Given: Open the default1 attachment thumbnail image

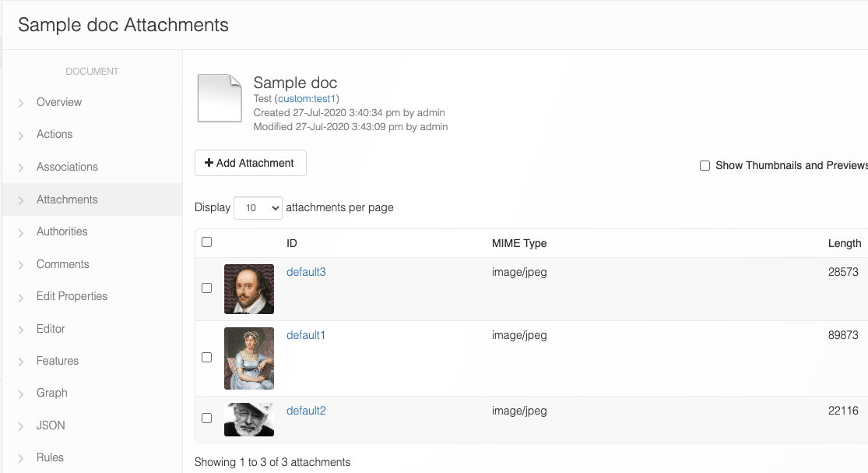Looking at the screenshot, I should point(249,358).
